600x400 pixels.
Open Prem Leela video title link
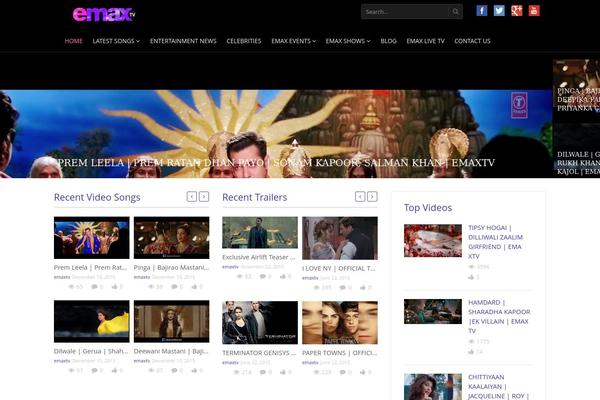pyautogui.click(x=90, y=267)
